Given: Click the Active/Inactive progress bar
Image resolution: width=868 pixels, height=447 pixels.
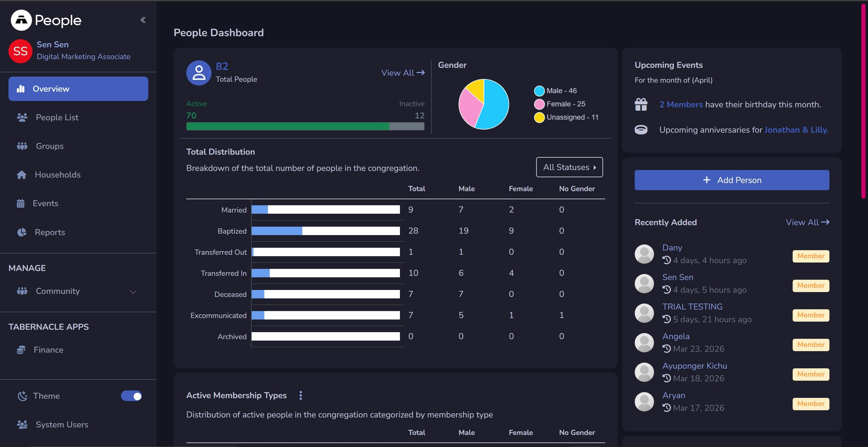Looking at the screenshot, I should 305,126.
